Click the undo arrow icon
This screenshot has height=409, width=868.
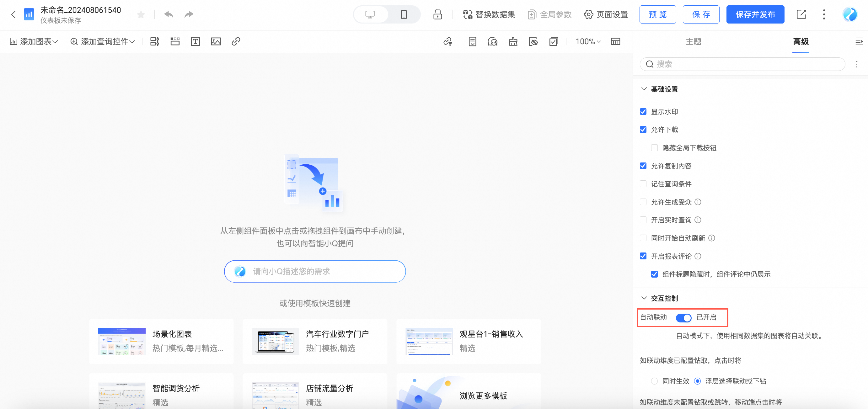point(169,14)
